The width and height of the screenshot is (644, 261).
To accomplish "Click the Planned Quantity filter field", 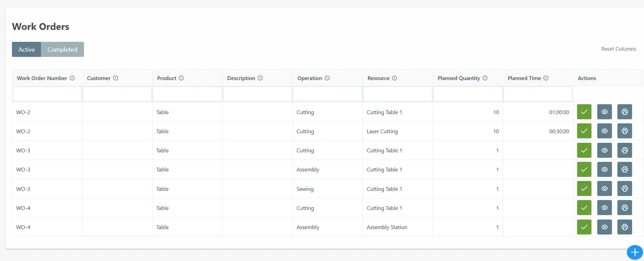I will tap(468, 94).
